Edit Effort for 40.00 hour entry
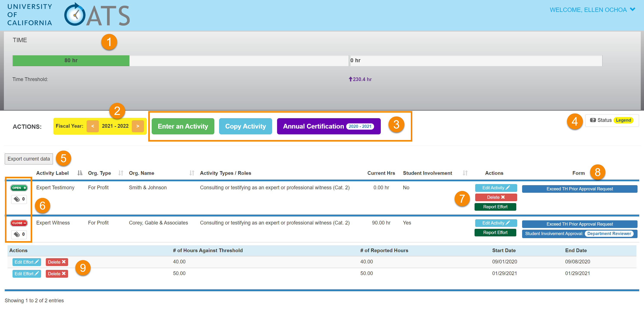 pyautogui.click(x=27, y=262)
